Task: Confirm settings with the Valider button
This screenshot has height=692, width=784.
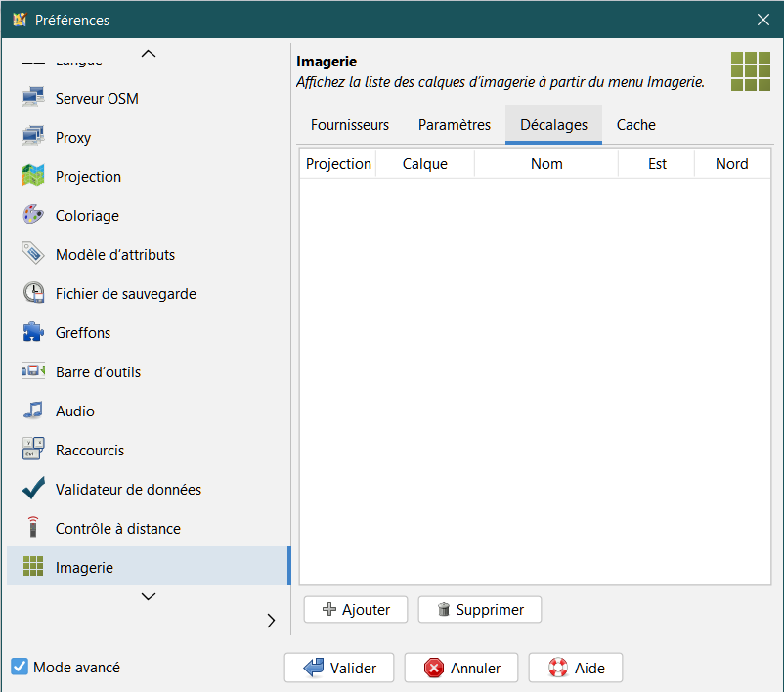Action: tap(338, 669)
